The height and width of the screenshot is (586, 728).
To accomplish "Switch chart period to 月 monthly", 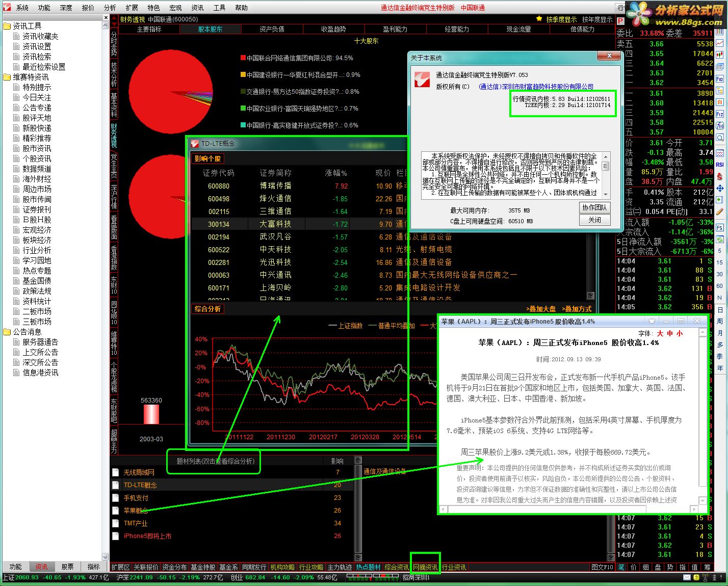I will pyautogui.click(x=720, y=333).
